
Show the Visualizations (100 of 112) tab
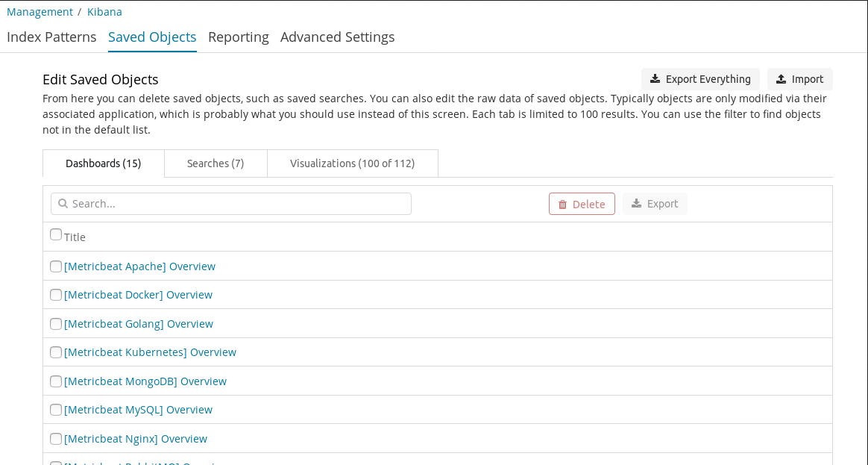click(353, 163)
